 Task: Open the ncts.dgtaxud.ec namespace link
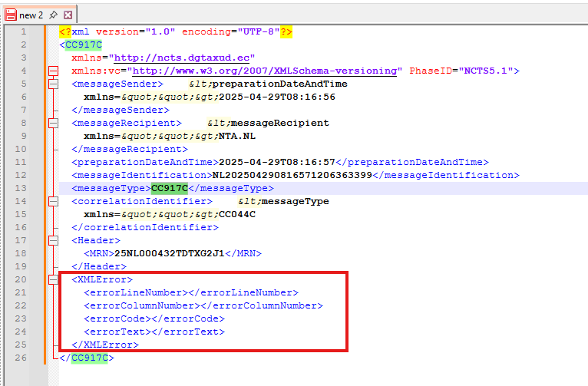click(x=183, y=58)
